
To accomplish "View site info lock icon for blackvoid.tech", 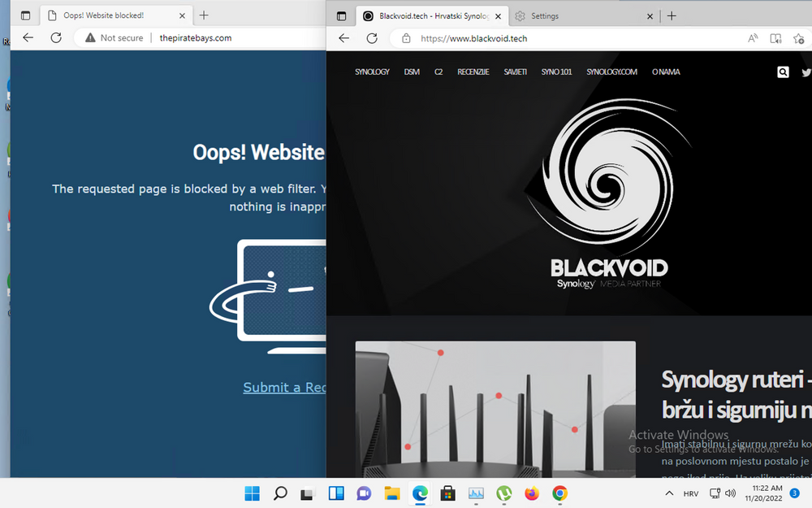I will pos(406,38).
